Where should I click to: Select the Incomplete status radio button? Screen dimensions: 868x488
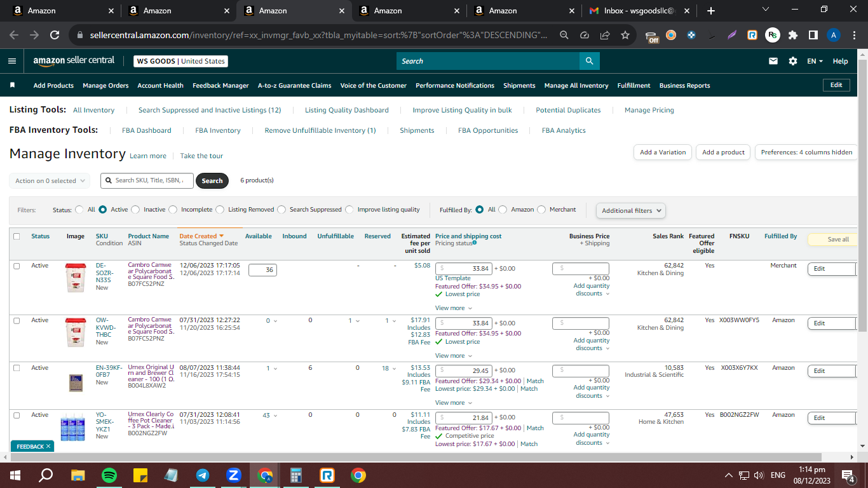(173, 209)
